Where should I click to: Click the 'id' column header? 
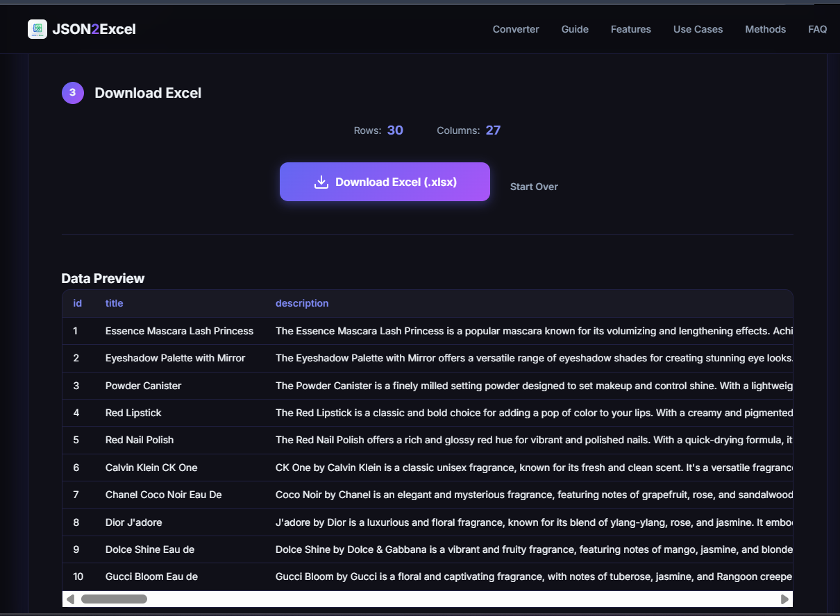[78, 303]
